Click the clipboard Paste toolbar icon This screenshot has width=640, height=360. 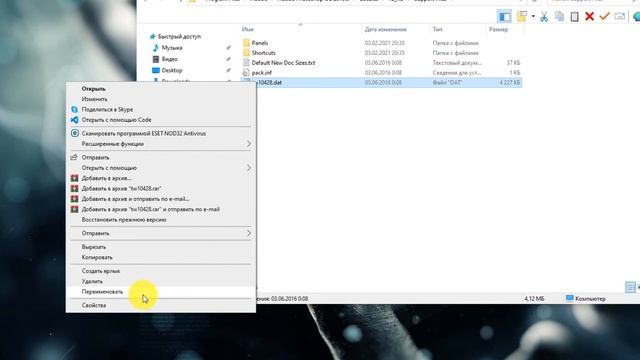tap(574, 16)
